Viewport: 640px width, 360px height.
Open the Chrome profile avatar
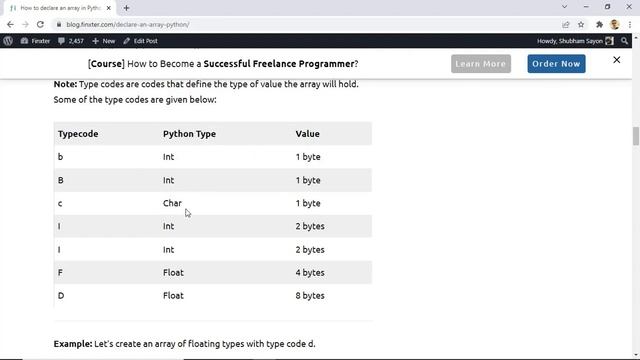[615, 24]
